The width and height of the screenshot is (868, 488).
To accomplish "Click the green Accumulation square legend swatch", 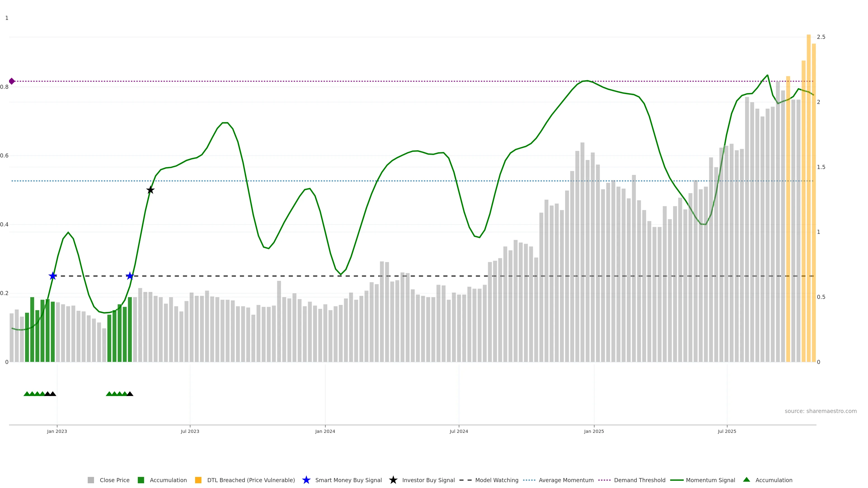I will click(141, 480).
